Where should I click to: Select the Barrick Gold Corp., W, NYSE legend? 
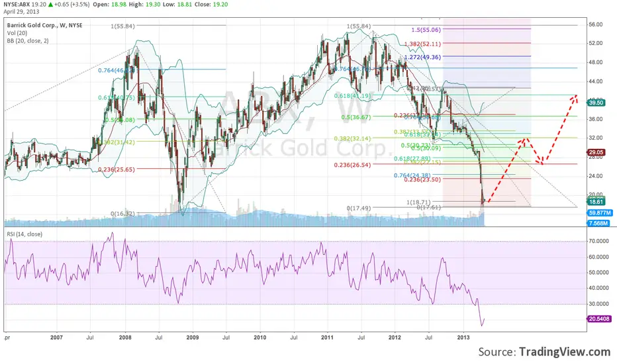pos(45,25)
